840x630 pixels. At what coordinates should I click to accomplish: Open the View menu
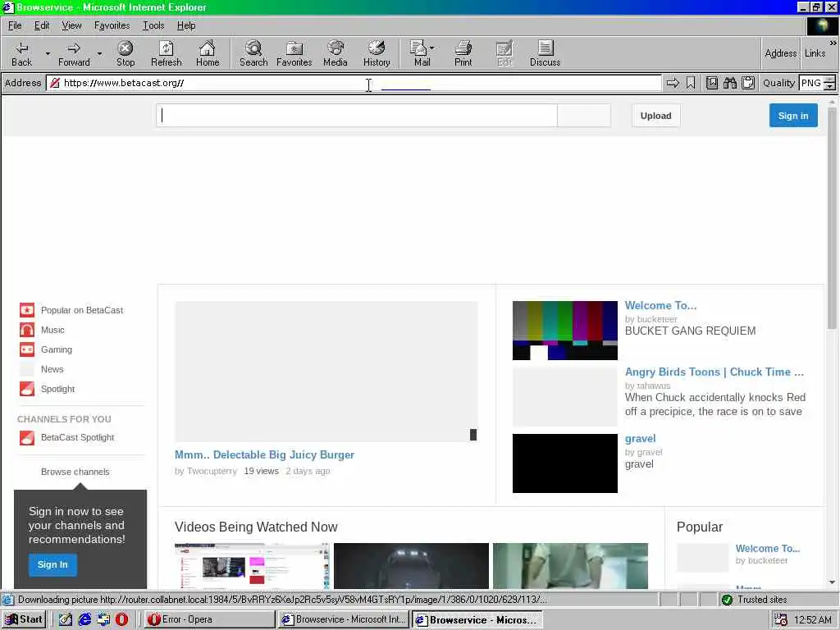coord(72,25)
